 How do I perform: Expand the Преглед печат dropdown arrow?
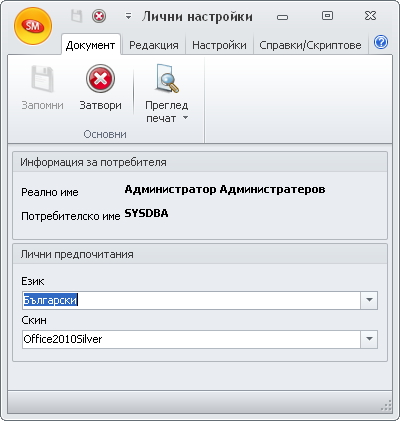coord(186,118)
